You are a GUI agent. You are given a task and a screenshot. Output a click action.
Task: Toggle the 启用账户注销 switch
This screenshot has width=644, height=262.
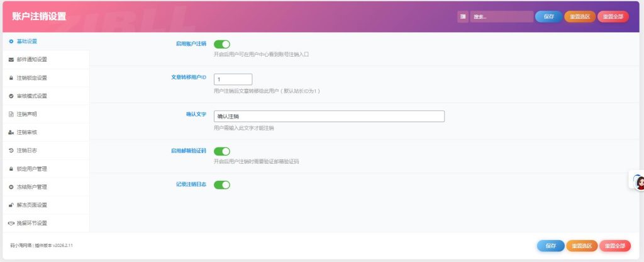point(222,44)
